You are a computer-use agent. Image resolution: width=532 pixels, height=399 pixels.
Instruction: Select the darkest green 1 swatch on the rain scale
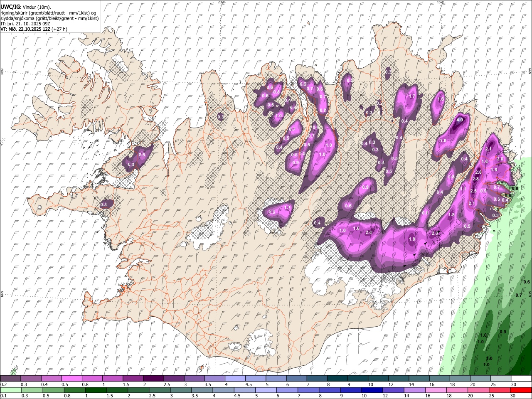pos(96,390)
